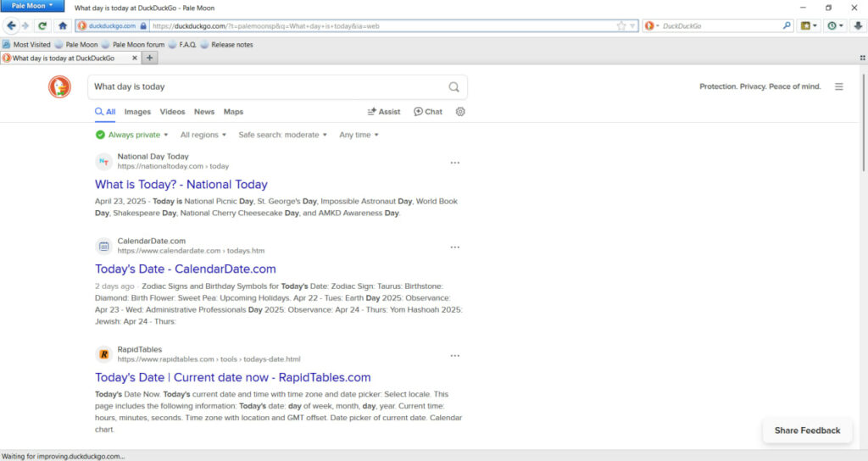Open more options for CalendarDate.com result
The image size is (868, 461).
454,247
